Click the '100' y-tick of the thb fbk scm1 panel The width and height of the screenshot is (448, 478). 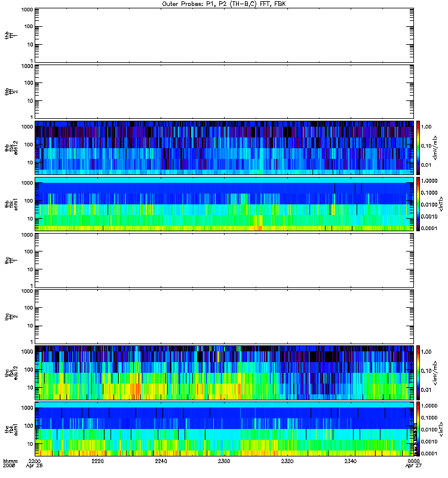pos(29,201)
